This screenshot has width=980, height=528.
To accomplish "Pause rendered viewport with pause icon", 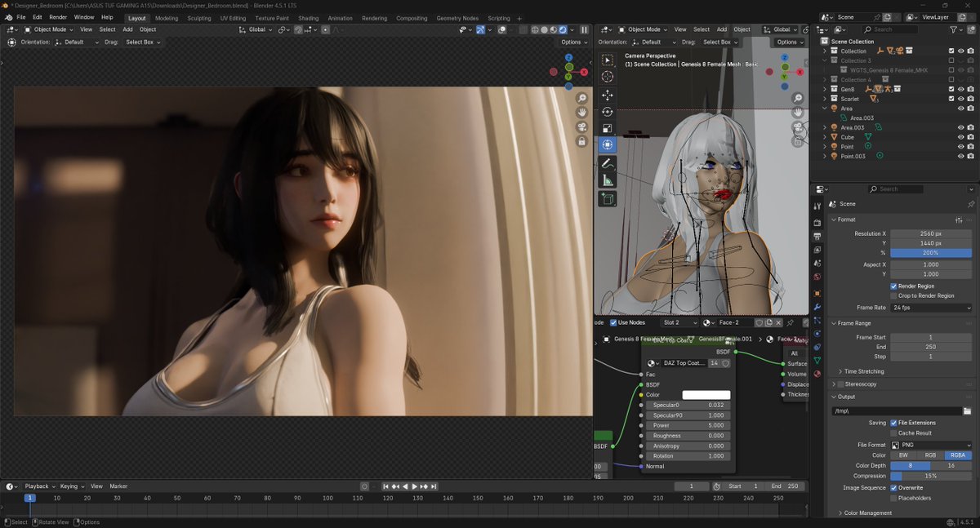I will pos(584,29).
